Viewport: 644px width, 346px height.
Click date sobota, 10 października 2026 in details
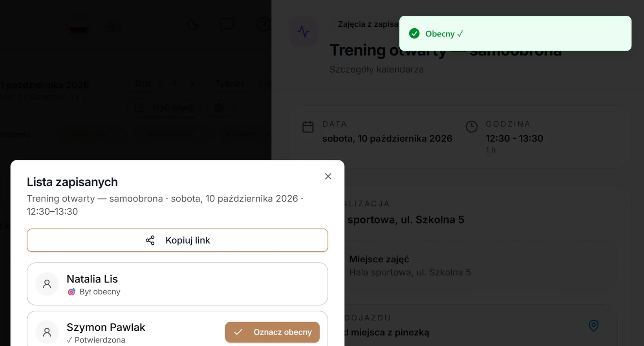387,139
